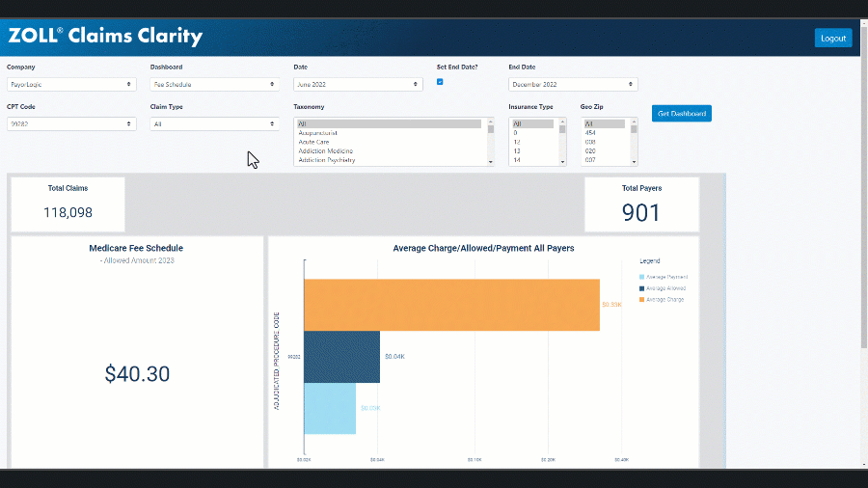This screenshot has width=868, height=488.
Task: Click the Geo Zip list scroll-up arrow
Action: pyautogui.click(x=634, y=122)
